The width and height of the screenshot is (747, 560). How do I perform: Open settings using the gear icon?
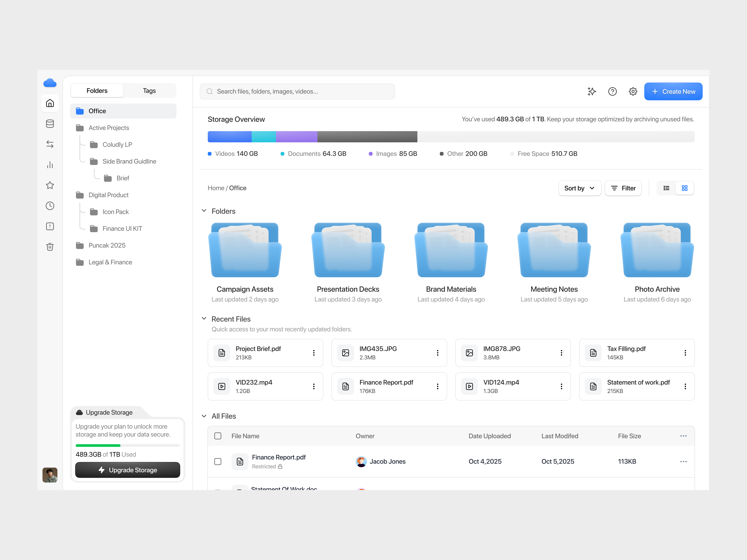pos(633,91)
